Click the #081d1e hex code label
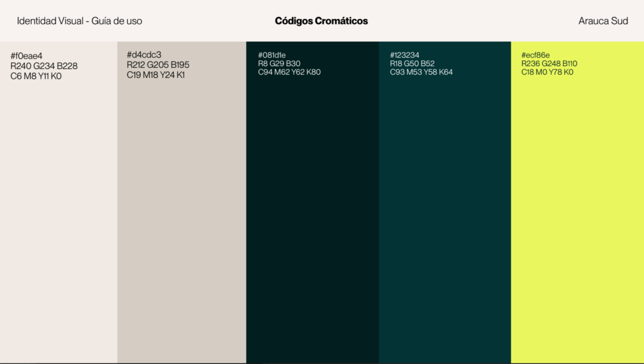The image size is (644, 364). point(272,55)
